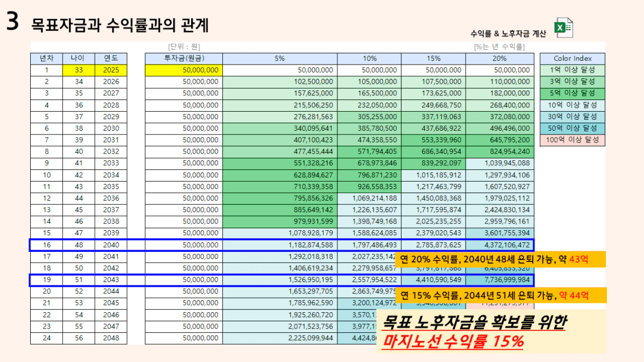Screen dimensions: 644x362
Task: Select the cell with value 4,372,106,472
Action: pos(499,245)
